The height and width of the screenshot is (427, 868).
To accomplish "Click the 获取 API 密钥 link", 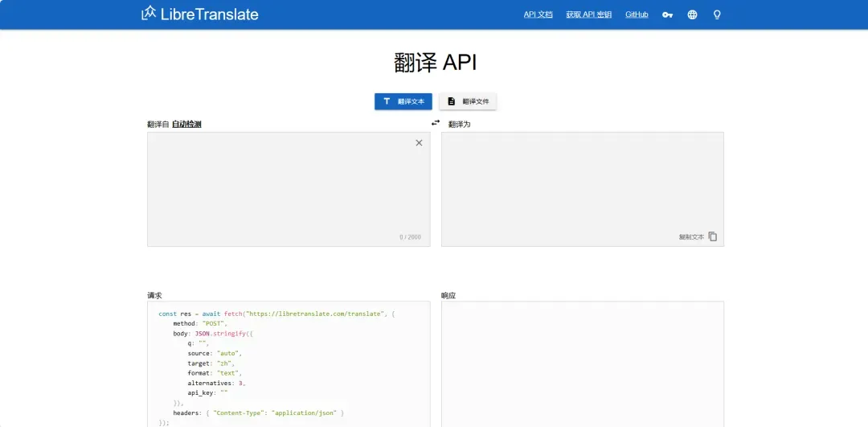I will pos(588,14).
